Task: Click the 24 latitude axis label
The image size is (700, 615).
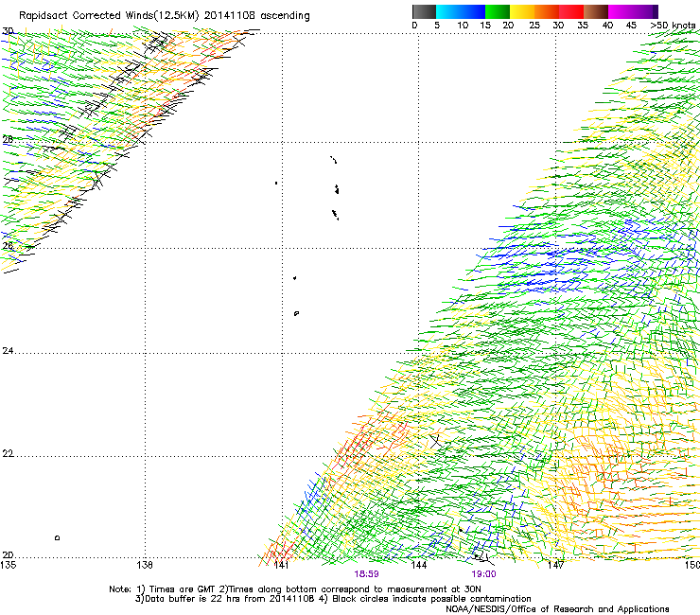Action: click(8, 351)
